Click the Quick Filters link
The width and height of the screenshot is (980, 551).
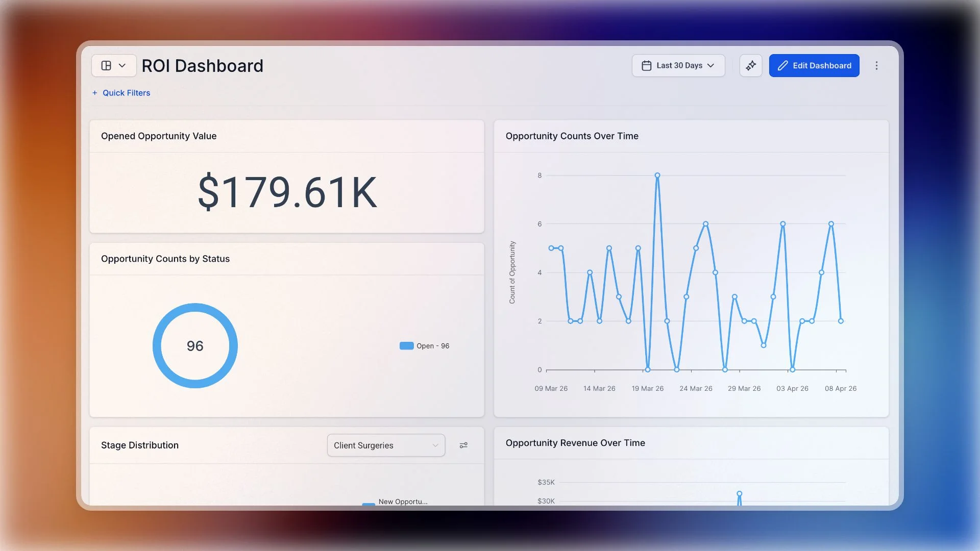126,93
